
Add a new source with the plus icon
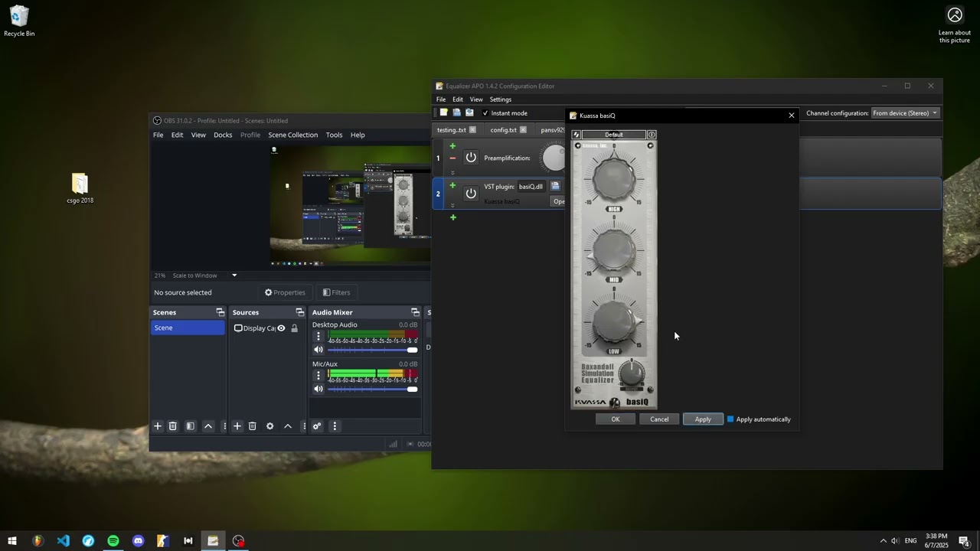click(x=237, y=426)
